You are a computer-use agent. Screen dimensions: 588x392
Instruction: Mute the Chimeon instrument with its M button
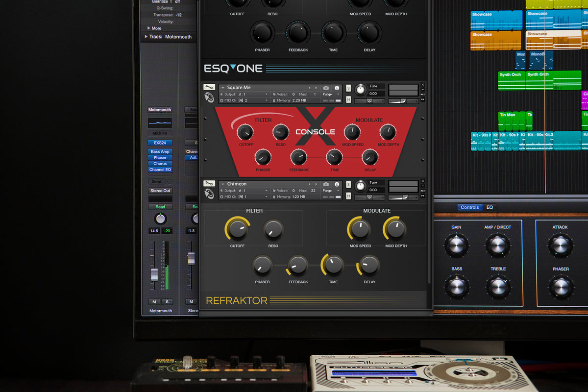coord(348,195)
